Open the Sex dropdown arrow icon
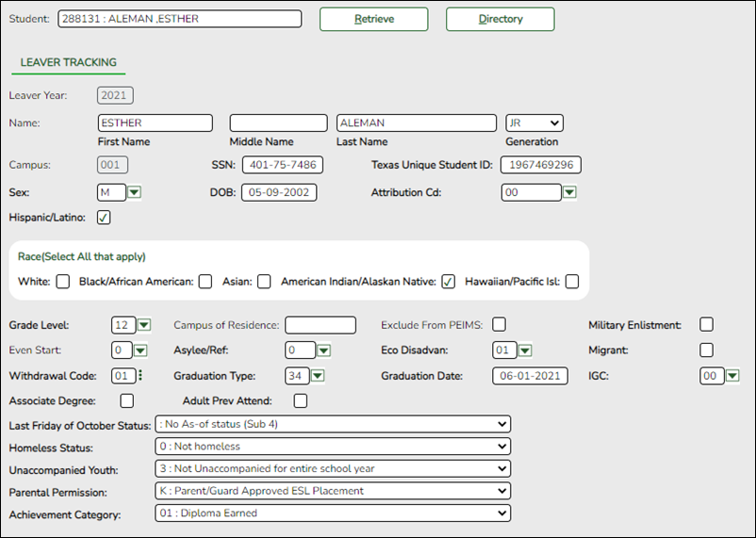The image size is (756, 538). point(134,192)
